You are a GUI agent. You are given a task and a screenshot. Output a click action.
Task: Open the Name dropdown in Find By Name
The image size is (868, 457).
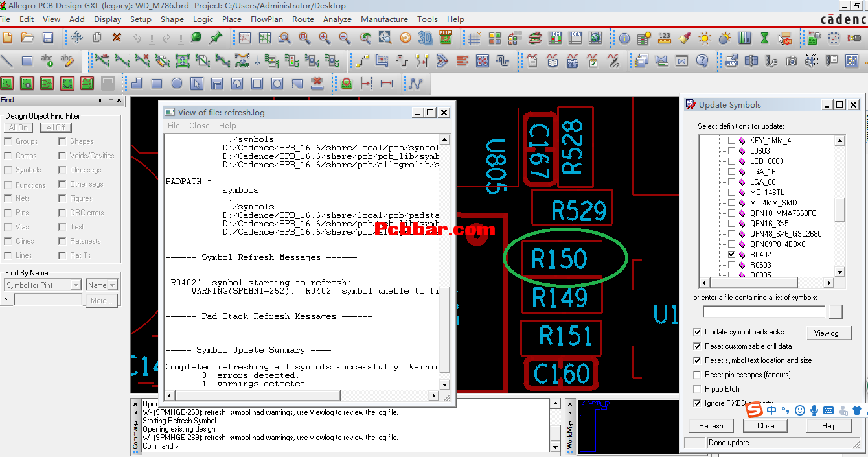pos(102,285)
